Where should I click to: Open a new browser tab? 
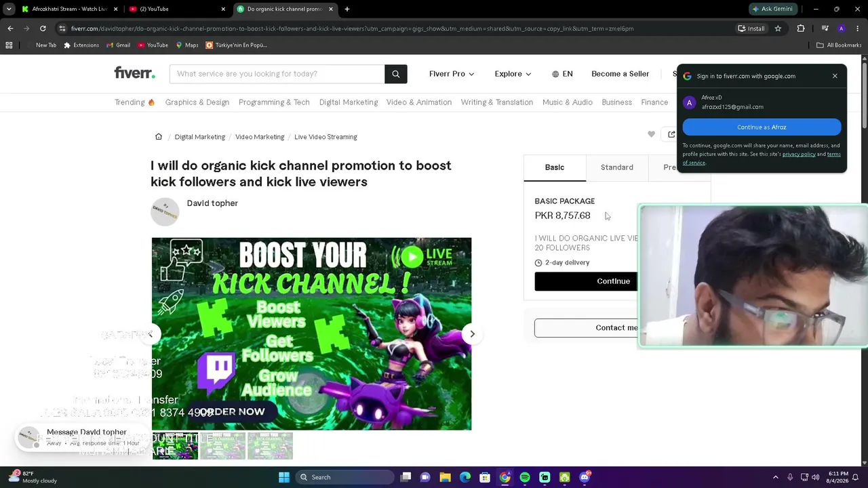(x=347, y=9)
